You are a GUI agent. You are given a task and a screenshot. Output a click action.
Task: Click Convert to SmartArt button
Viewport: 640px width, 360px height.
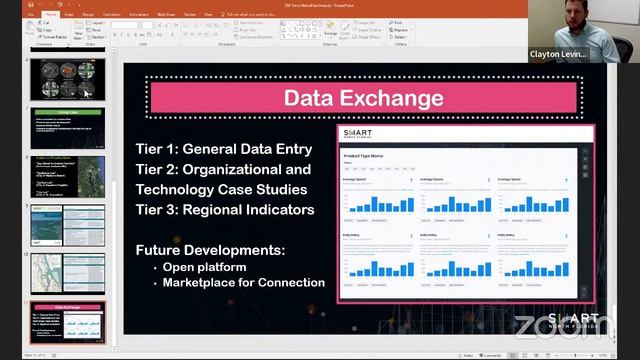(254, 37)
